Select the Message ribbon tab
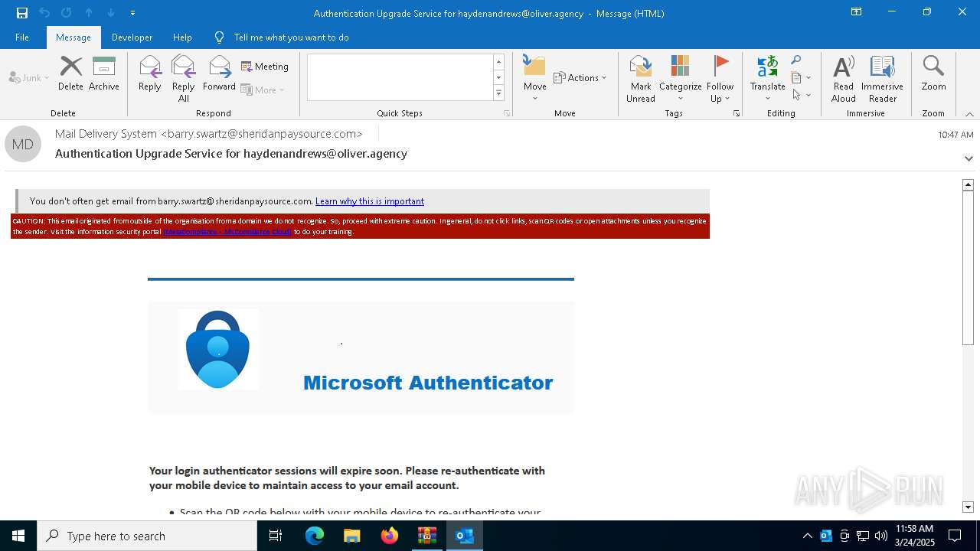Viewport: 980px width, 551px height. tap(73, 37)
